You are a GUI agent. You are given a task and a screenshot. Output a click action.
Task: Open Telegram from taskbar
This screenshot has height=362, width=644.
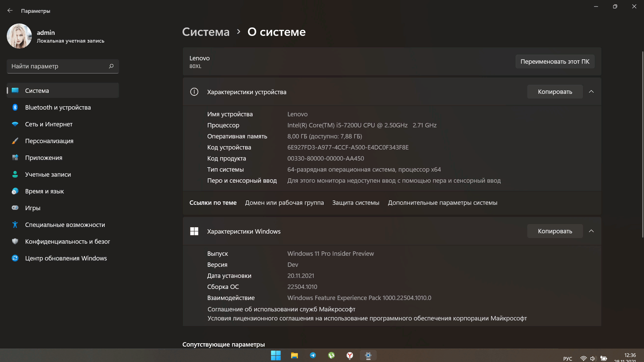[x=313, y=356]
